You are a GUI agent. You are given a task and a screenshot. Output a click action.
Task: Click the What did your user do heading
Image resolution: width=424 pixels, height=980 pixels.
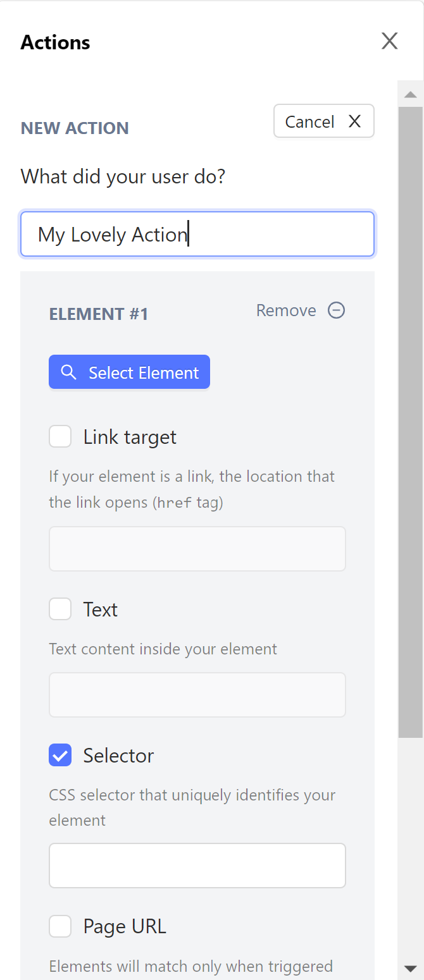click(x=122, y=176)
